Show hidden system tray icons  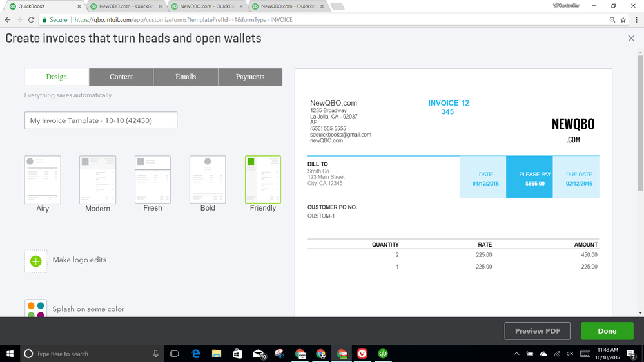516,354
